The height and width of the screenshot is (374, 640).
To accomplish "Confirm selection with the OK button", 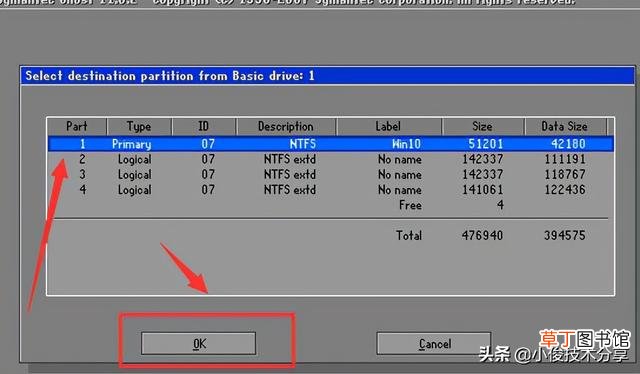I will (198, 343).
